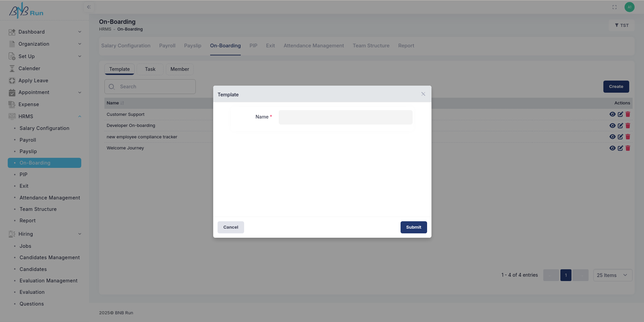The width and height of the screenshot is (644, 322).
Task: Collapse the sidebar with double-chevron icon
Action: click(89, 7)
